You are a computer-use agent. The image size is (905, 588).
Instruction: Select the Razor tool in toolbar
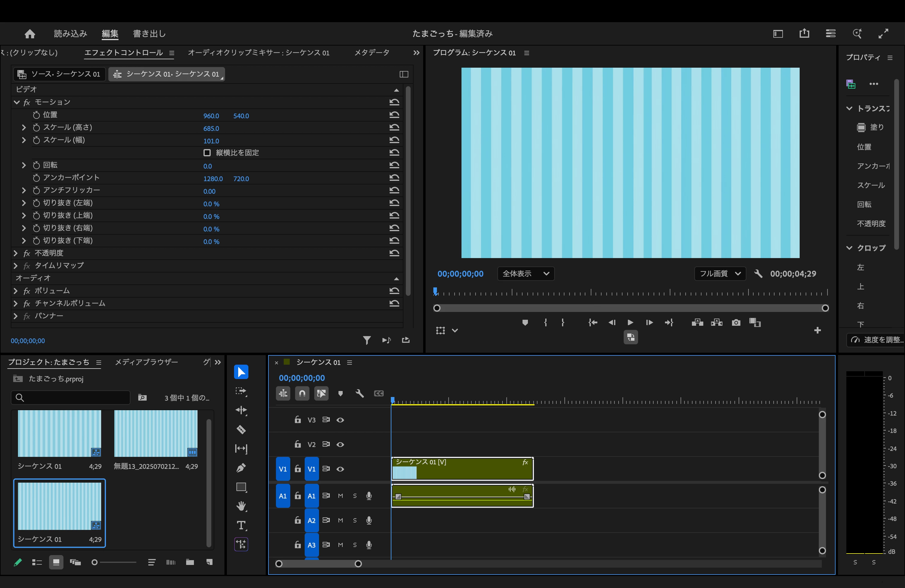click(241, 429)
